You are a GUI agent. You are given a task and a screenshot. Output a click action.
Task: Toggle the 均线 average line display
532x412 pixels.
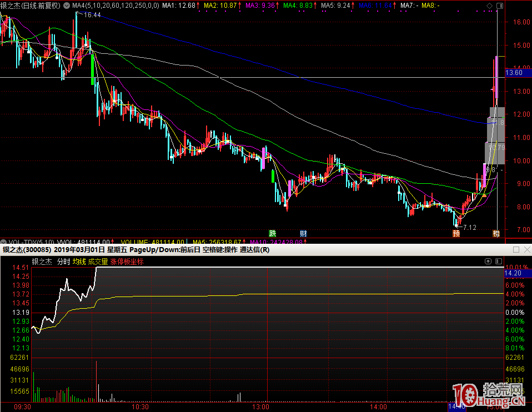[x=79, y=262]
